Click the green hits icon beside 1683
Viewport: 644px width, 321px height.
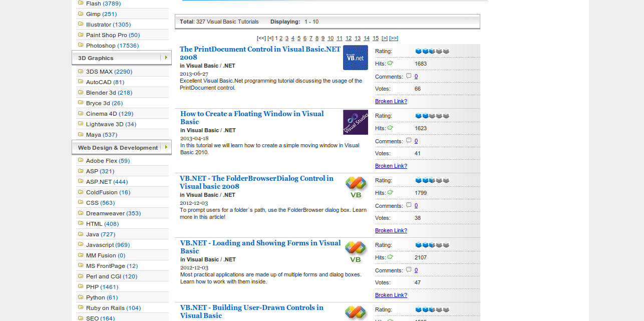point(390,63)
